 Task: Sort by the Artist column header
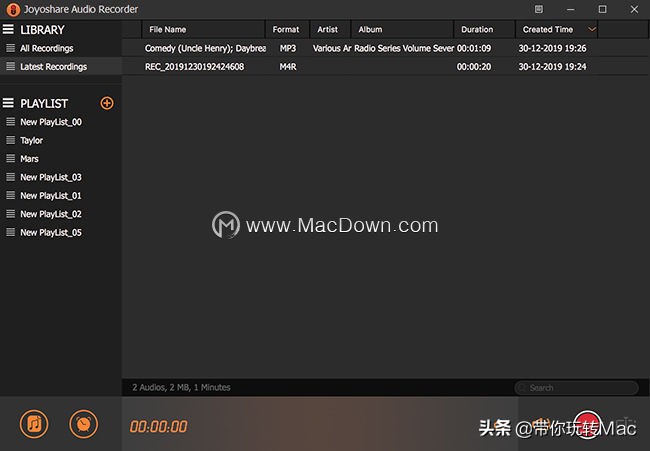(330, 29)
